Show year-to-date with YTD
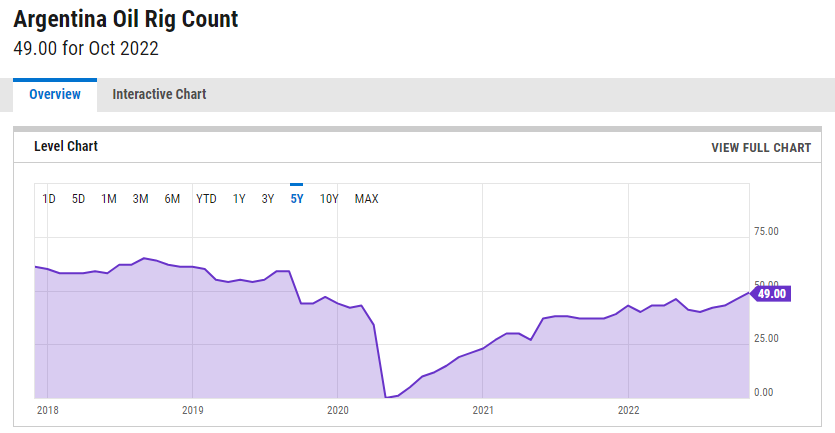The width and height of the screenshot is (835, 433). coord(206,198)
